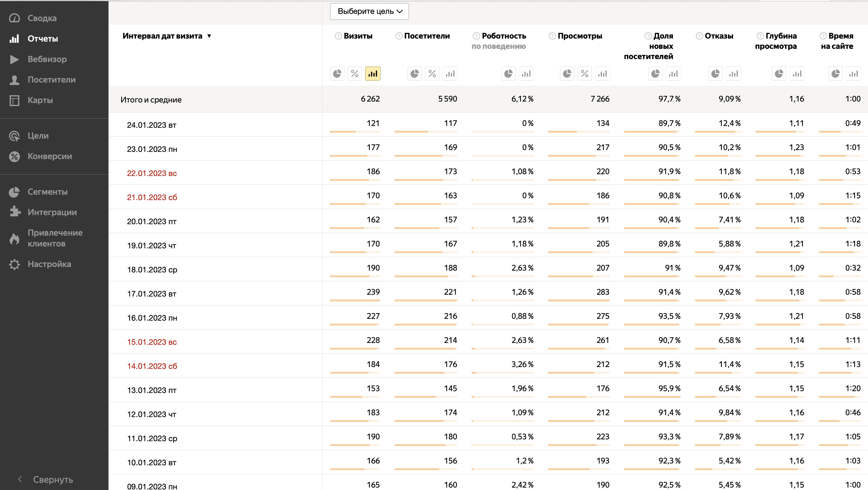Image resolution: width=868 pixels, height=490 pixels.
Task: Click the Конверсии percent icon
Action: click(14, 156)
